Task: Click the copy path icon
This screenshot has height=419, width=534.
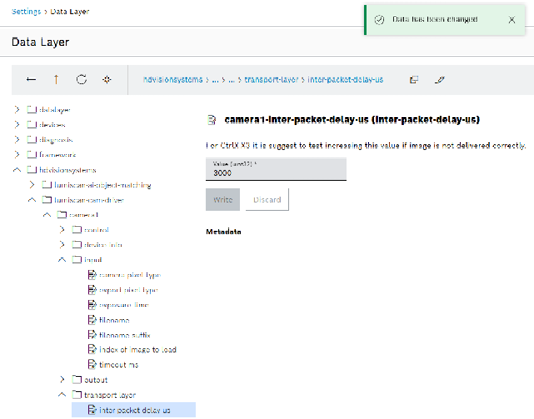Action: 414,80
